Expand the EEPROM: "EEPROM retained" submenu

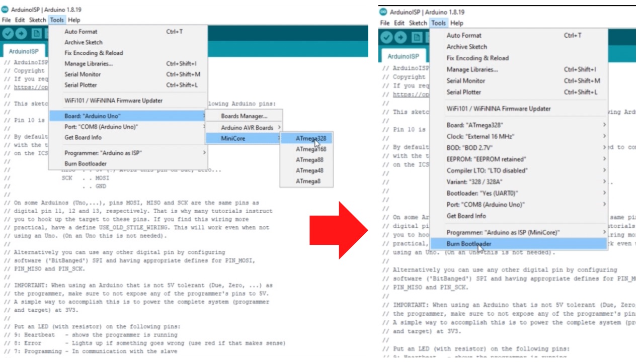pos(519,159)
